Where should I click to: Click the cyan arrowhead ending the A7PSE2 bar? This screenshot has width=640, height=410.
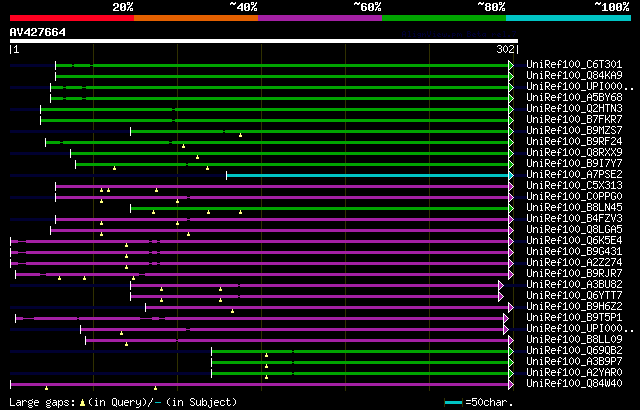tap(511, 175)
